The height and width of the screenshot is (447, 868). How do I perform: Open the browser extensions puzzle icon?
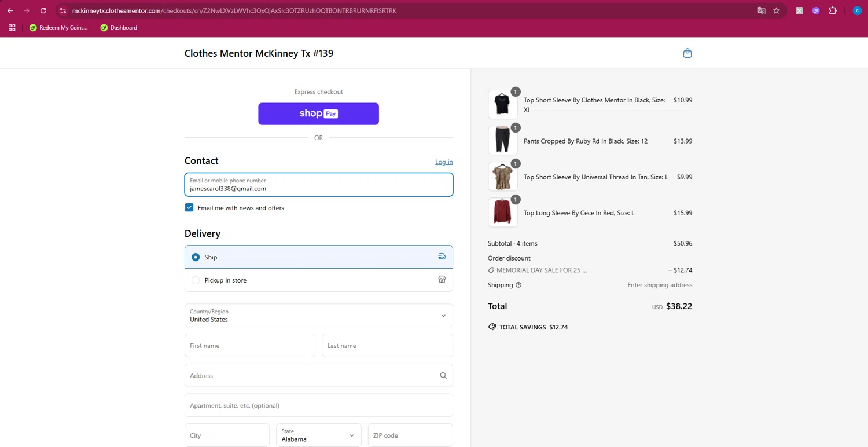click(833, 10)
